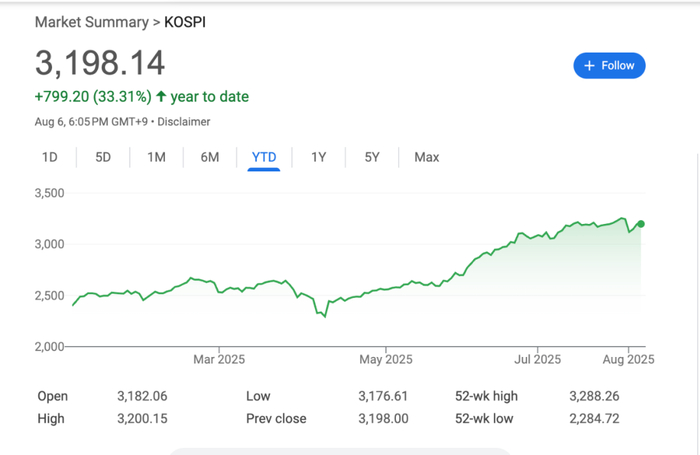Viewport: 700px width, 455px height.
Task: Select the YTD range tab
Action: 264,157
